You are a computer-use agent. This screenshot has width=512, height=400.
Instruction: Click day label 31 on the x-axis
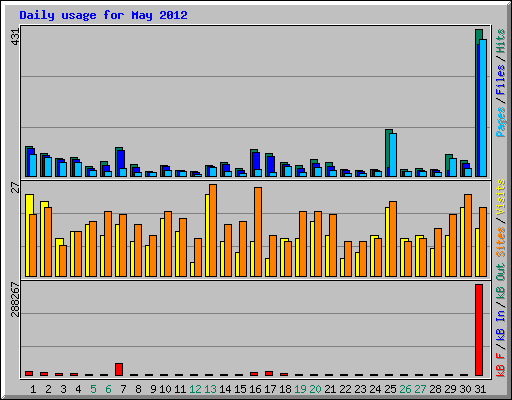(480, 389)
